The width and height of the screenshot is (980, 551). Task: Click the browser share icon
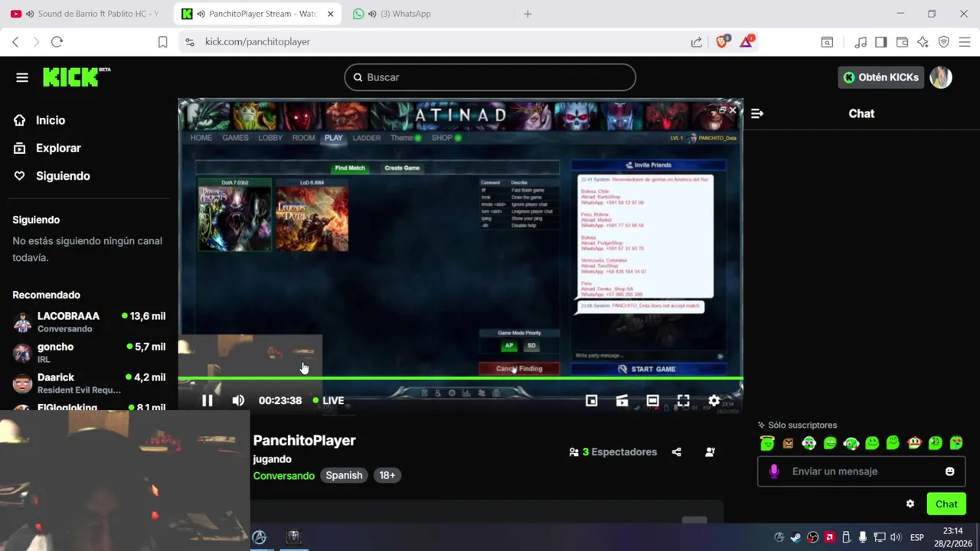[696, 42]
